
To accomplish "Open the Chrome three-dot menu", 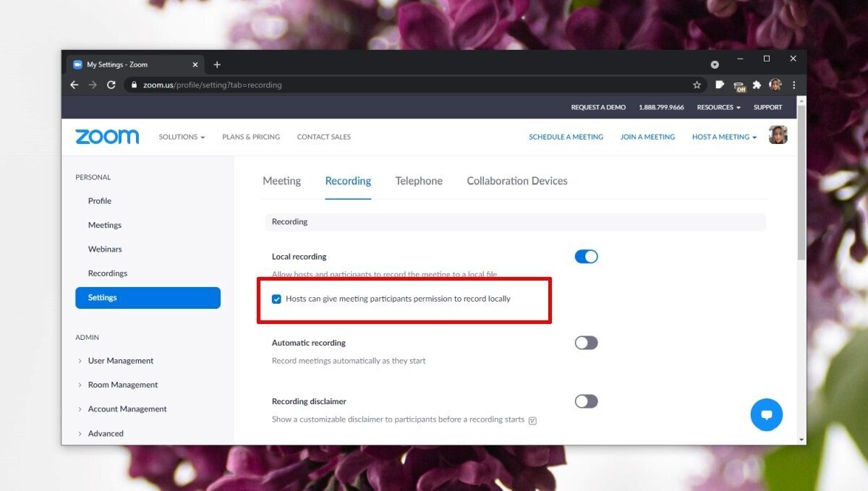I will (x=794, y=85).
